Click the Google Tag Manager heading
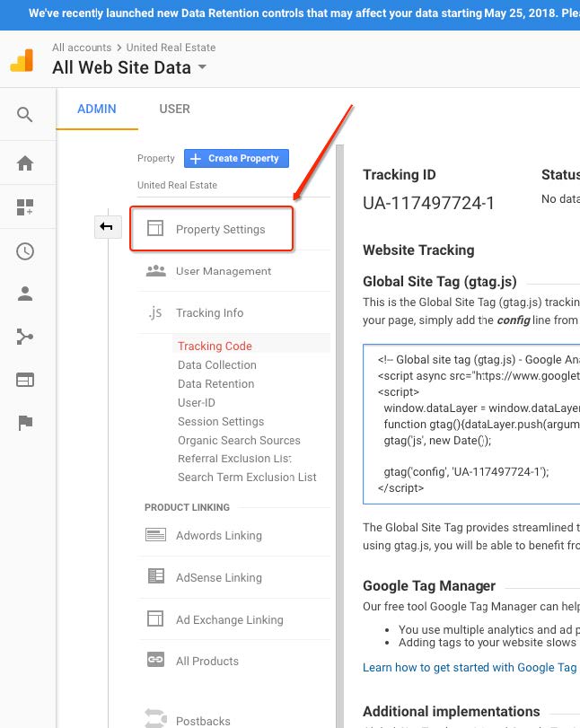This screenshot has height=728, width=580. tap(429, 586)
